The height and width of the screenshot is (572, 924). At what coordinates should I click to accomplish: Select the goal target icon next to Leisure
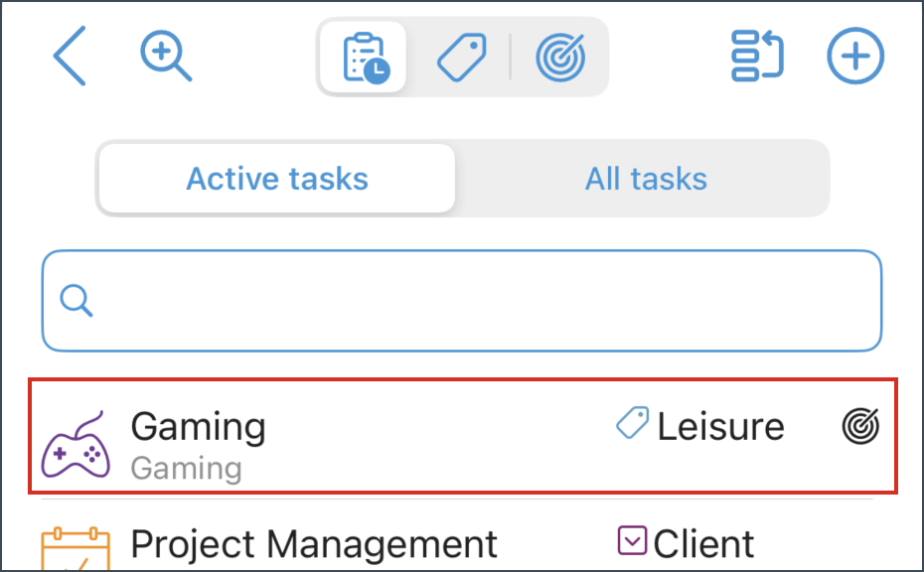pos(859,426)
